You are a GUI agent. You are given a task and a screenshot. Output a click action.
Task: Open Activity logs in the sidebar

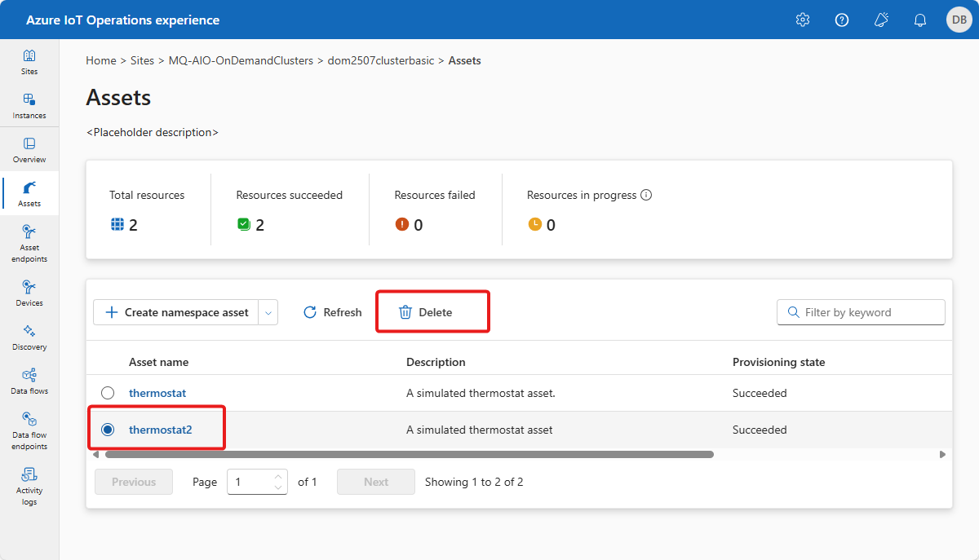[29, 486]
